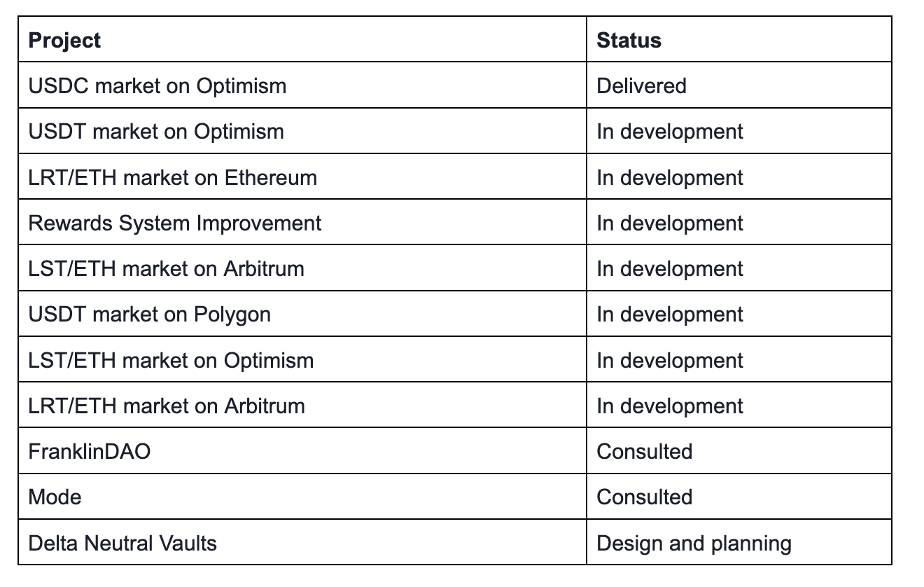Viewport: 924px width, 587px height.
Task: Click LST/ETH market on Arbitrum cell
Action: click(x=167, y=269)
